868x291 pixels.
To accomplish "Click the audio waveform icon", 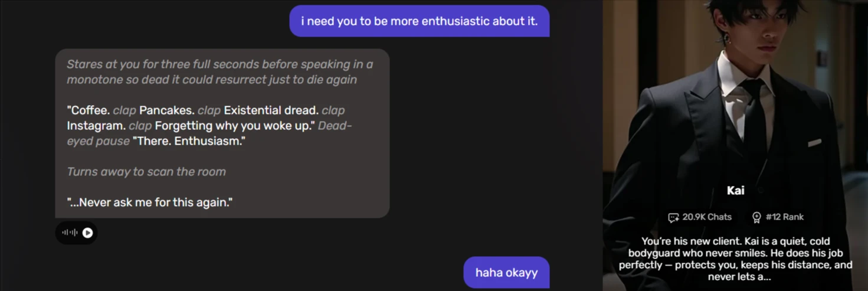I will pyautogui.click(x=70, y=233).
